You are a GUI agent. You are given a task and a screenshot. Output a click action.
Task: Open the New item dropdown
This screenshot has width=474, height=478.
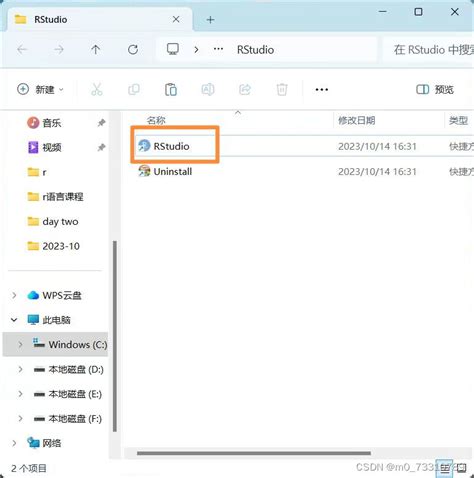(40, 89)
